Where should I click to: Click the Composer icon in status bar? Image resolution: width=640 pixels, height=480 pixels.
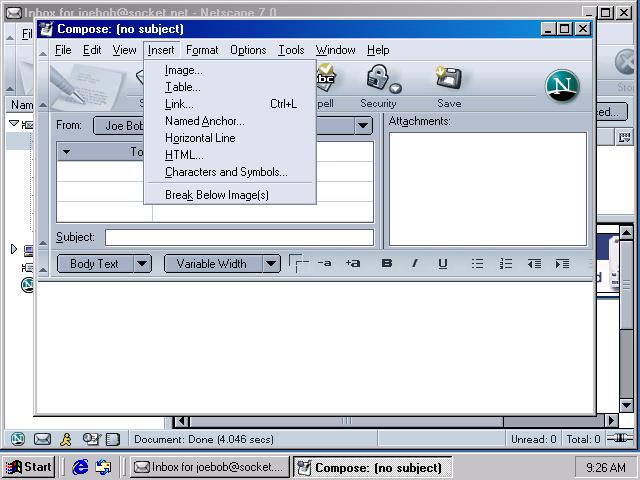point(91,439)
